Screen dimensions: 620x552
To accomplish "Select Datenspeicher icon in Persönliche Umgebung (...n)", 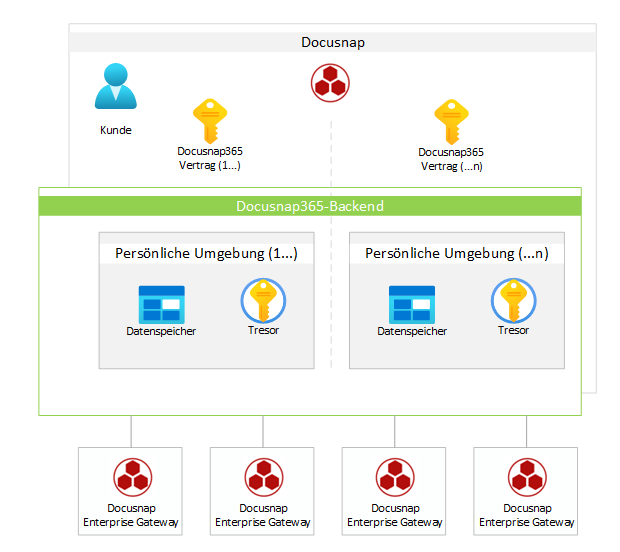I will click(412, 304).
